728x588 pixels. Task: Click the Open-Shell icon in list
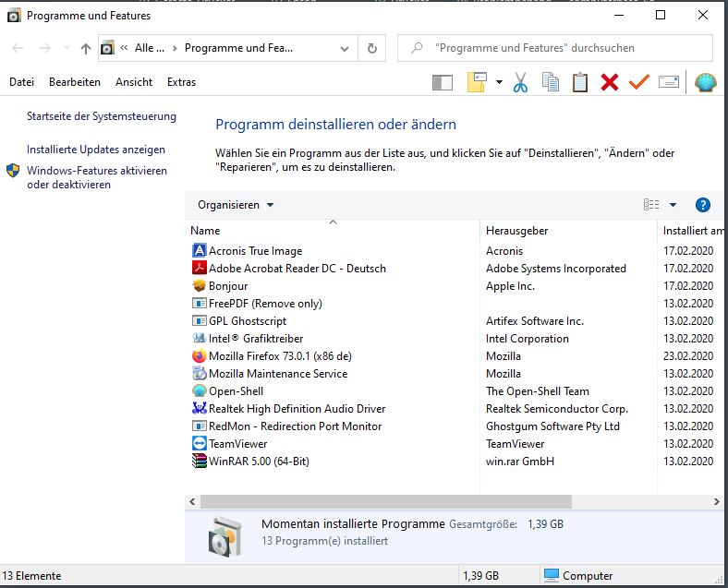pos(200,390)
